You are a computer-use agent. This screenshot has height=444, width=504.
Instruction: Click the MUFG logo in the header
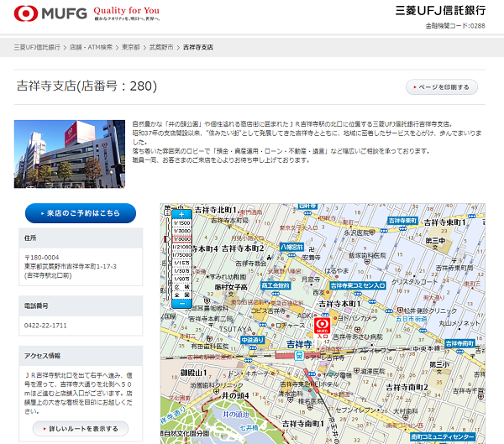(x=50, y=13)
